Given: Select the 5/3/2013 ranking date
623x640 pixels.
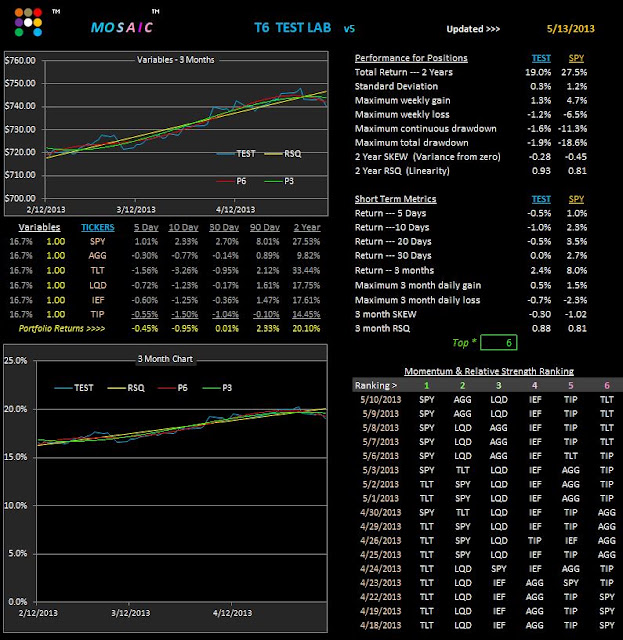Looking at the screenshot, I should (x=380, y=470).
